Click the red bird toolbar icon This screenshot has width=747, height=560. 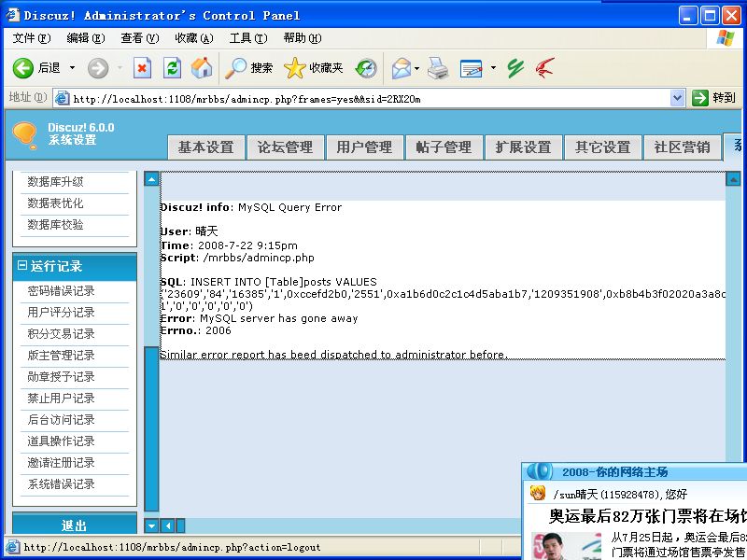544,68
